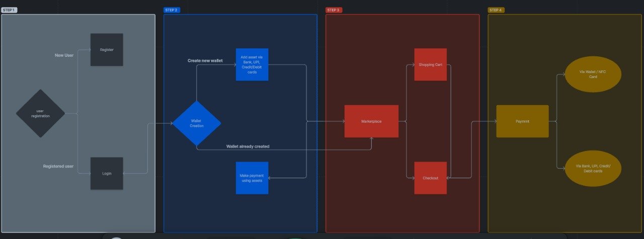This screenshot has width=644, height=239.
Task: Select the Login box
Action: 107,173
